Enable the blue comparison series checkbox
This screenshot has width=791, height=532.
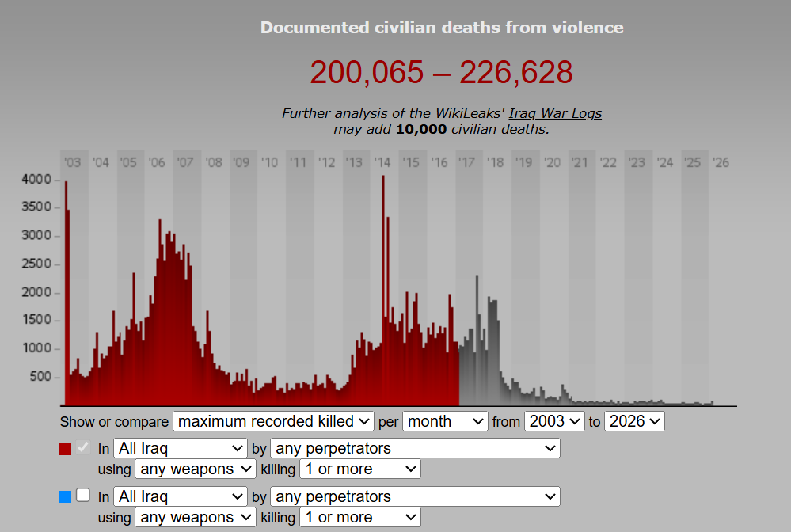83,496
